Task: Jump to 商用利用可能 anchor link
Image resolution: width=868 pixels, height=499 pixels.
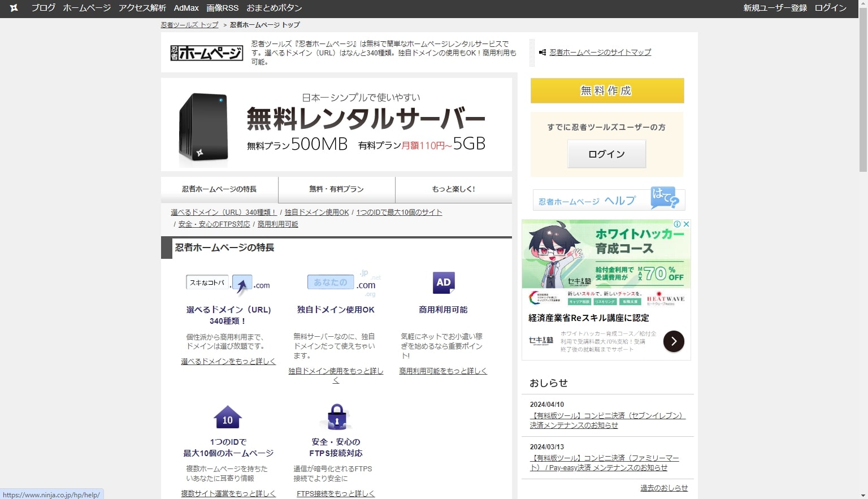Action: click(278, 224)
